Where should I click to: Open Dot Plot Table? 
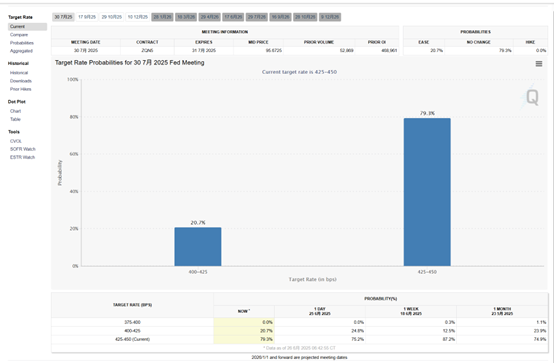15,119
